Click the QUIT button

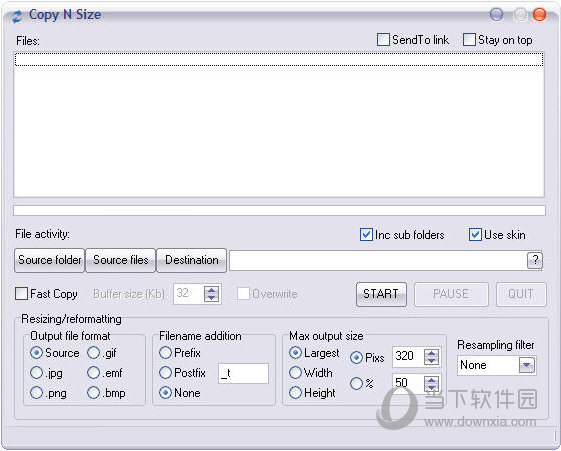(x=521, y=294)
